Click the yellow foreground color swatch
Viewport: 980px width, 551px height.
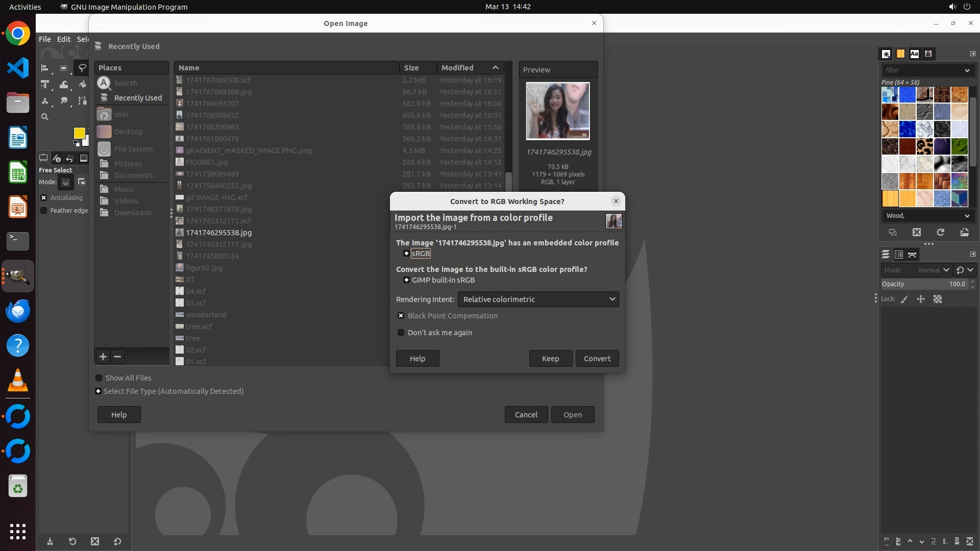(79, 133)
